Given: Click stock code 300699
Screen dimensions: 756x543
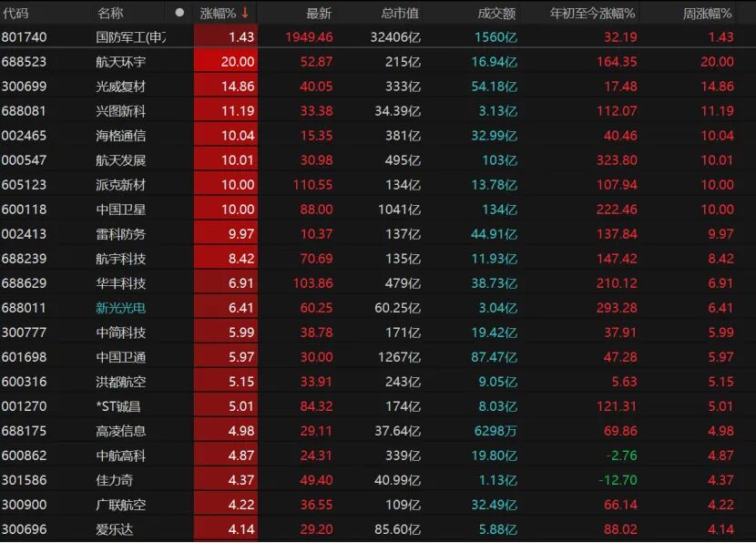Looking at the screenshot, I should tap(25, 87).
